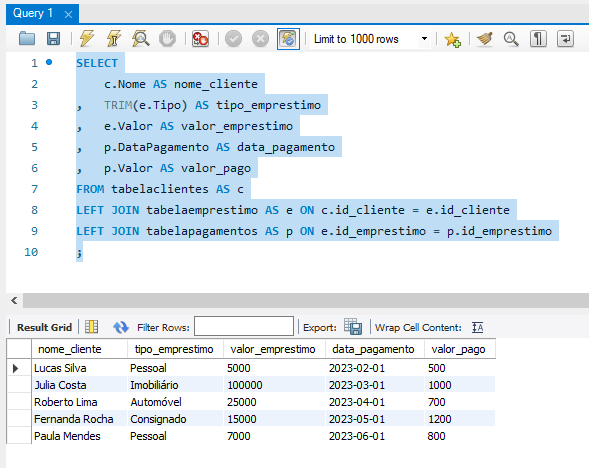Click the stop execution hand icon

(167, 39)
